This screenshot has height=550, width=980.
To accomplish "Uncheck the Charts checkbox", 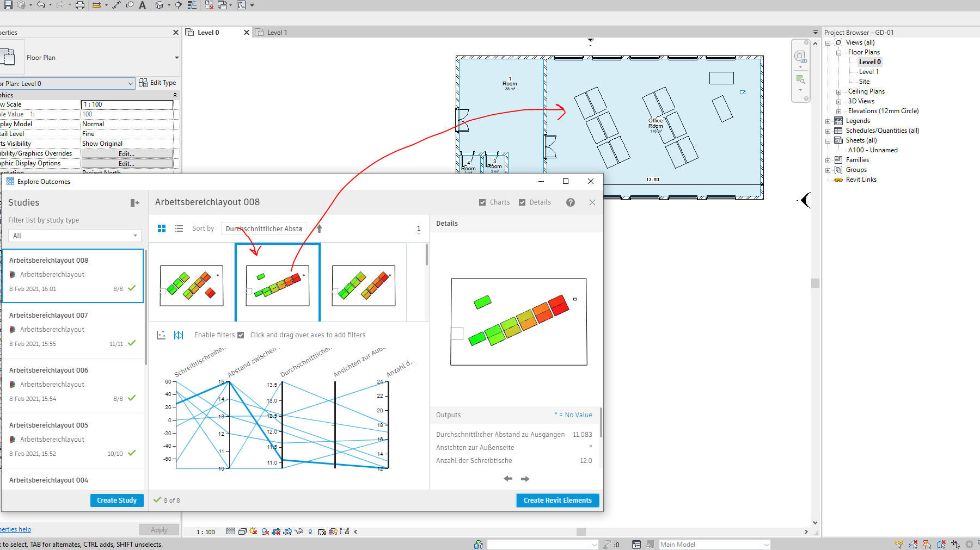I will coord(482,202).
